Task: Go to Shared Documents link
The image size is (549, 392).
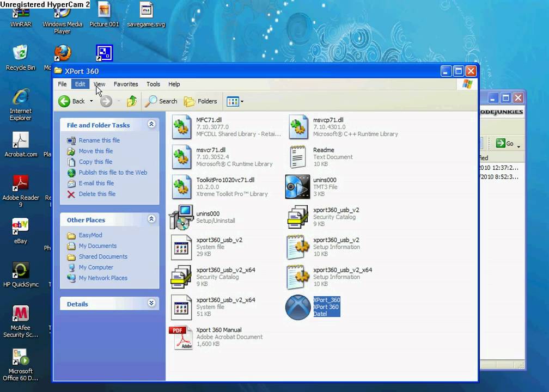Action: tap(103, 256)
